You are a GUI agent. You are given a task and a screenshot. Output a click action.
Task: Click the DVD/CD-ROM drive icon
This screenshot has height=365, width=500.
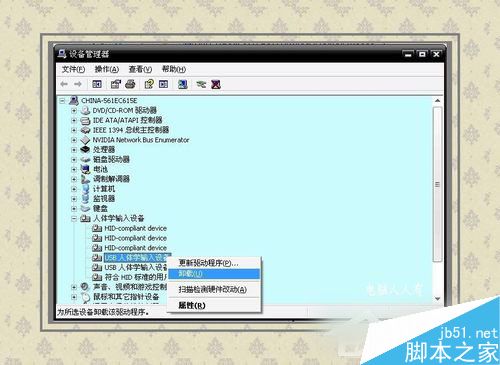click(x=86, y=110)
